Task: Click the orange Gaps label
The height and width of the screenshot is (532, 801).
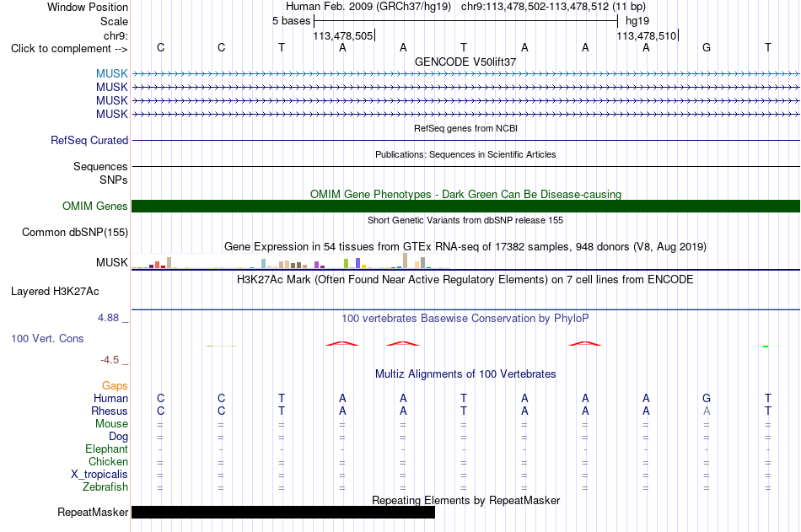Action: click(115, 386)
